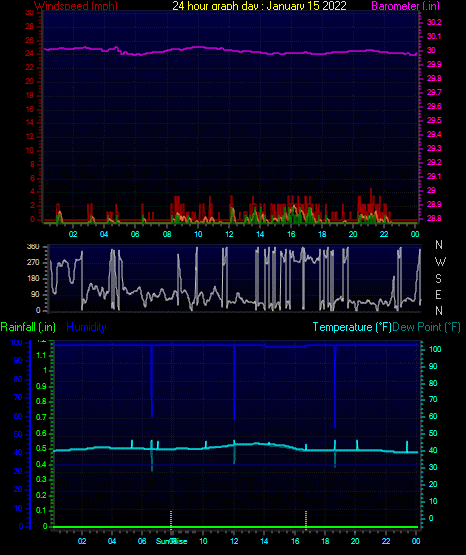Click the 24 hour graph day title
The image size is (466, 555).
[x=259, y=6]
